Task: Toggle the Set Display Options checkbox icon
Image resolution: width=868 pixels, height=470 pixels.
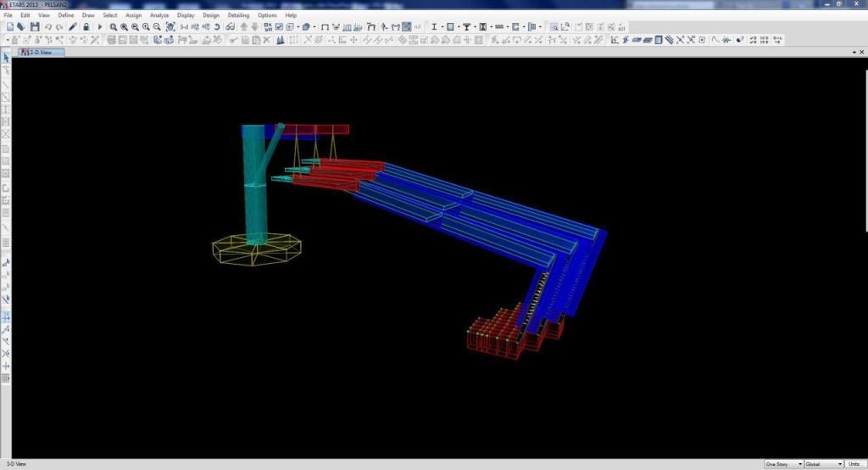Action: pos(278,27)
